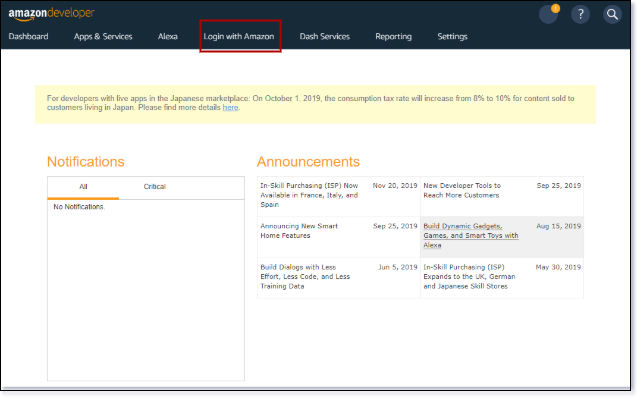Viewport: 643px width, 402px height.
Task: Click the Jun 5, 2019 date
Action: pos(397,267)
